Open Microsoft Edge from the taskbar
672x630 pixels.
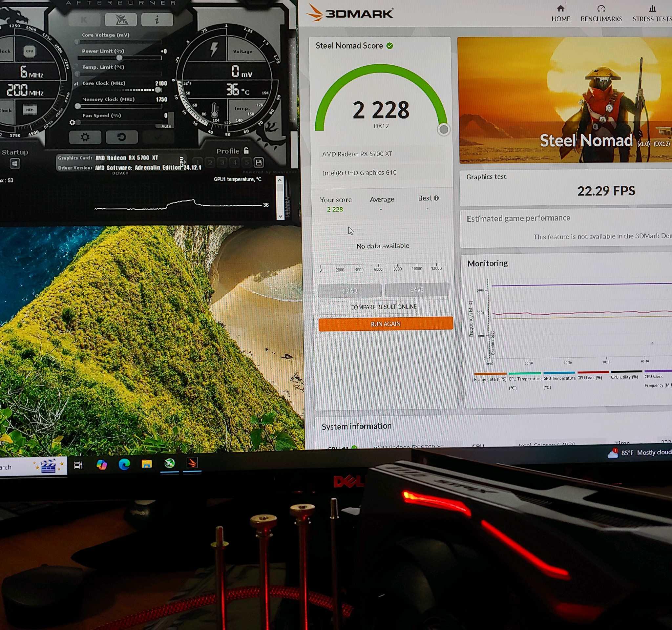coord(124,465)
